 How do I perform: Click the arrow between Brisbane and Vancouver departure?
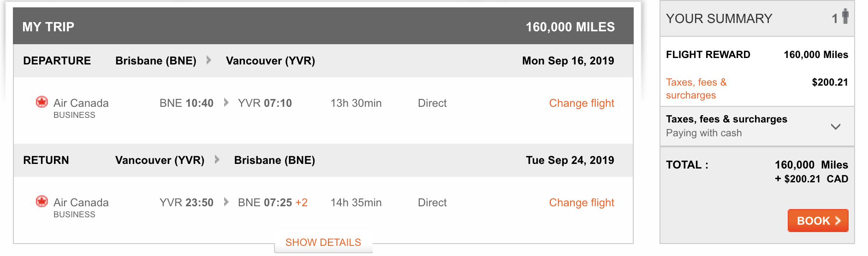(209, 60)
